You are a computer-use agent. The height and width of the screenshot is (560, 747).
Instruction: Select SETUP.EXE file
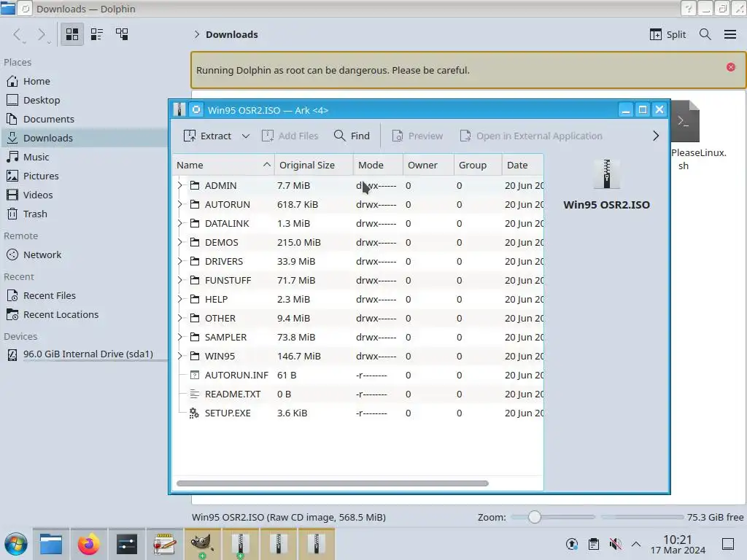pyautogui.click(x=357, y=413)
